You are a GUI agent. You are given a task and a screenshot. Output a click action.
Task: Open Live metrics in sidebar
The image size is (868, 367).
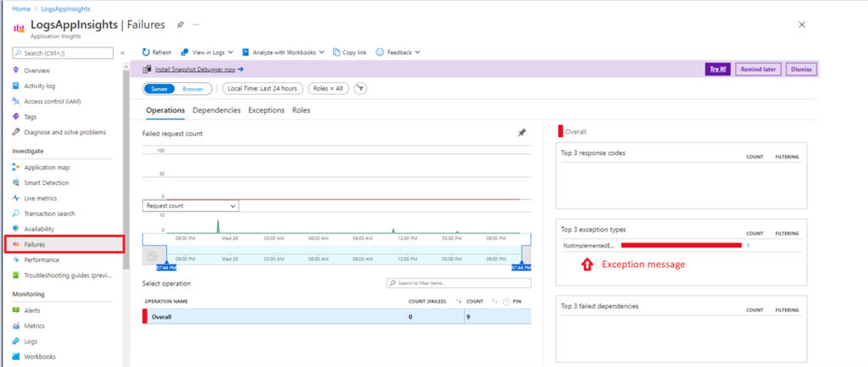[41, 197]
